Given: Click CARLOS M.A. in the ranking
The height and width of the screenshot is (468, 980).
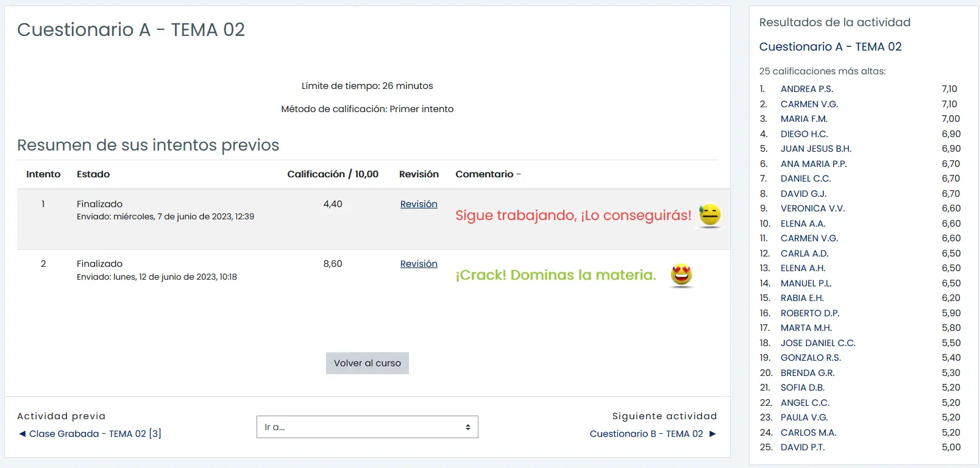Looking at the screenshot, I should [x=808, y=433].
